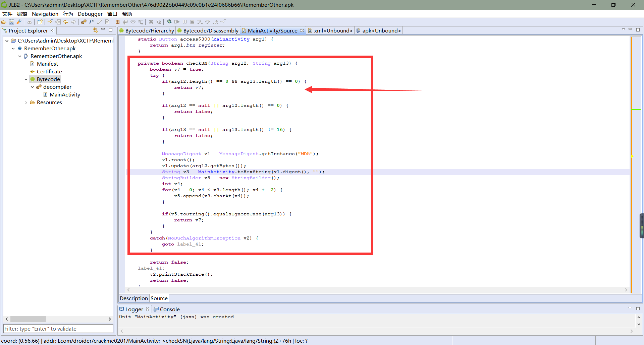Select MainActivity under decompiler
This screenshot has height=345, width=644.
62,94
